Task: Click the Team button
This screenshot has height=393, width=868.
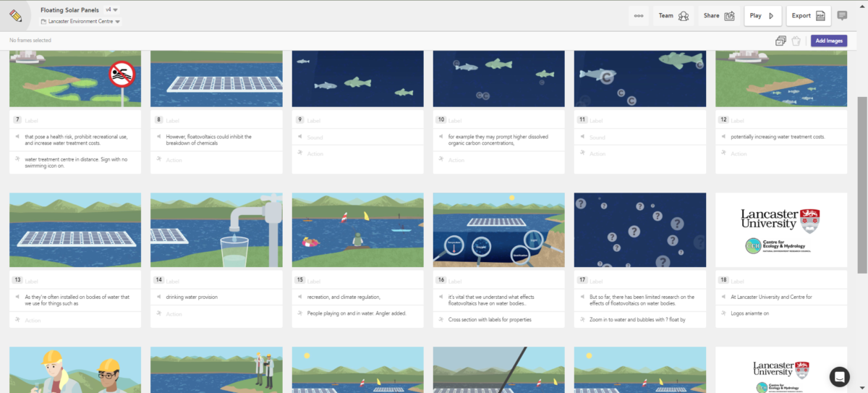Action: (673, 16)
